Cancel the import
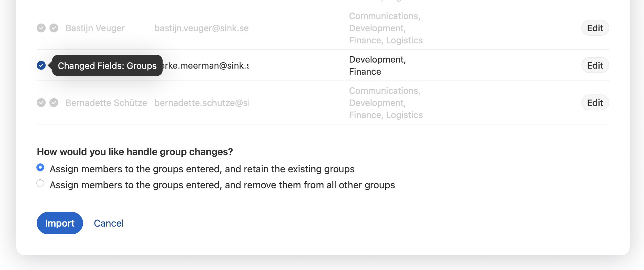644x270 pixels. click(x=109, y=223)
